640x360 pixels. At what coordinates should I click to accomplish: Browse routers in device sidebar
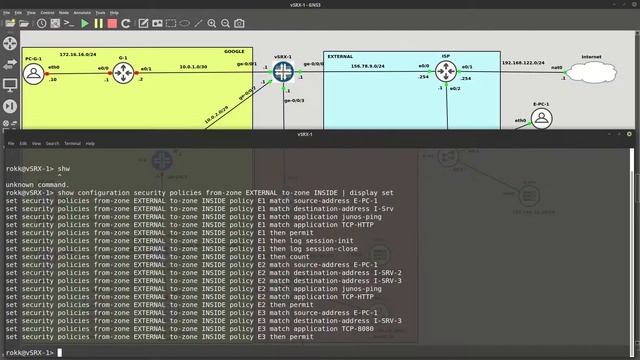pyautogui.click(x=10, y=43)
